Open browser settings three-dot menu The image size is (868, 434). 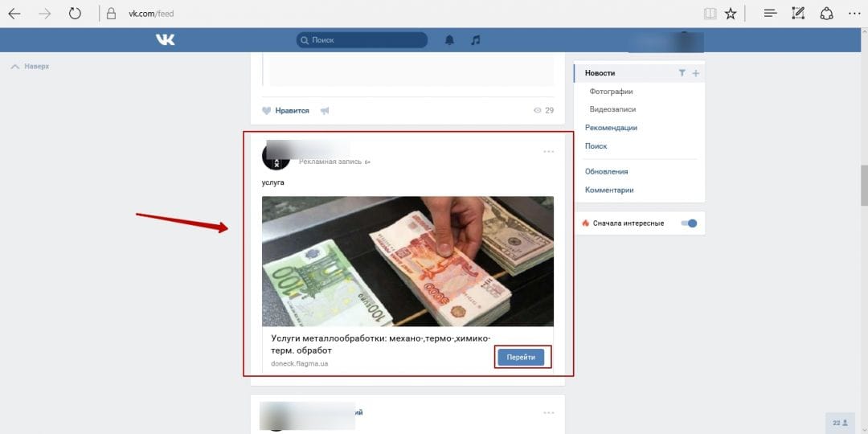coord(854,13)
